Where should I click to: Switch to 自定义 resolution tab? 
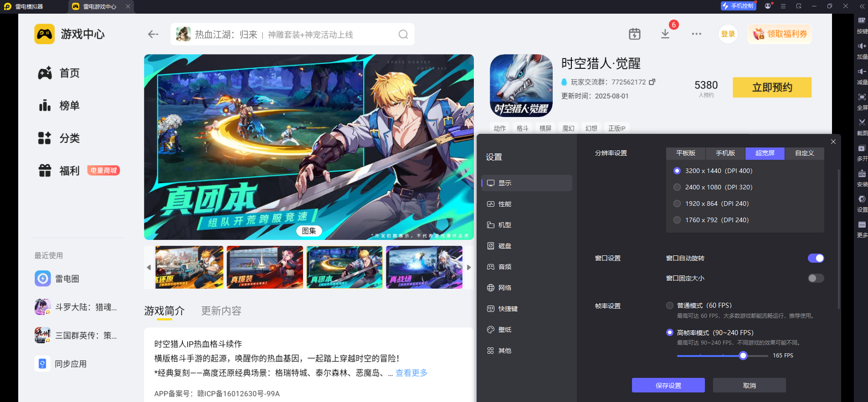805,153
